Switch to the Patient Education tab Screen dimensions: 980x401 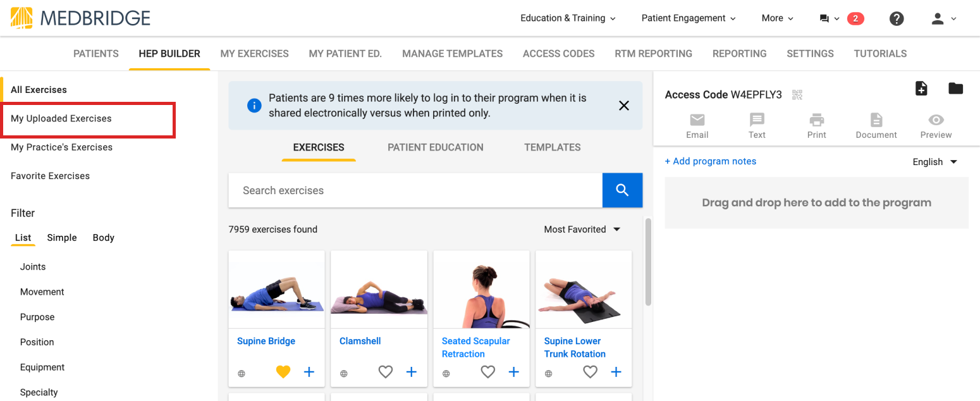436,147
